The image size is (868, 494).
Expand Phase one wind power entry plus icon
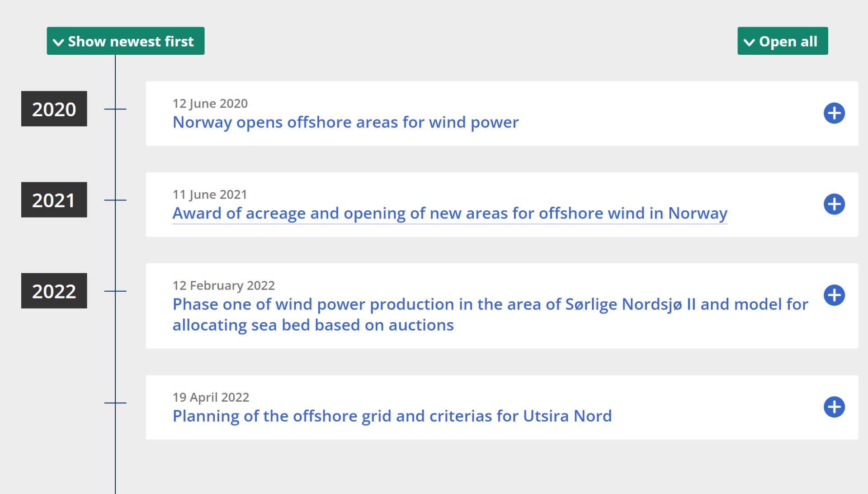(834, 295)
